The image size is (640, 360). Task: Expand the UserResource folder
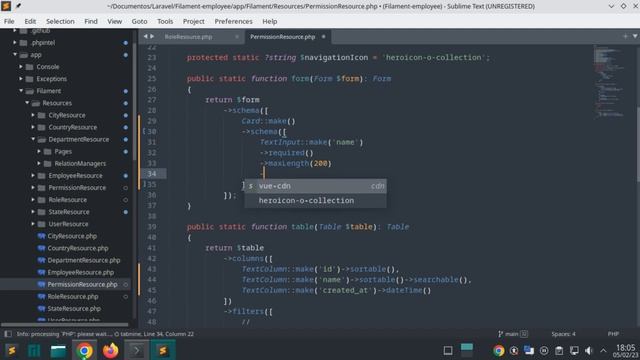[x=33, y=224]
